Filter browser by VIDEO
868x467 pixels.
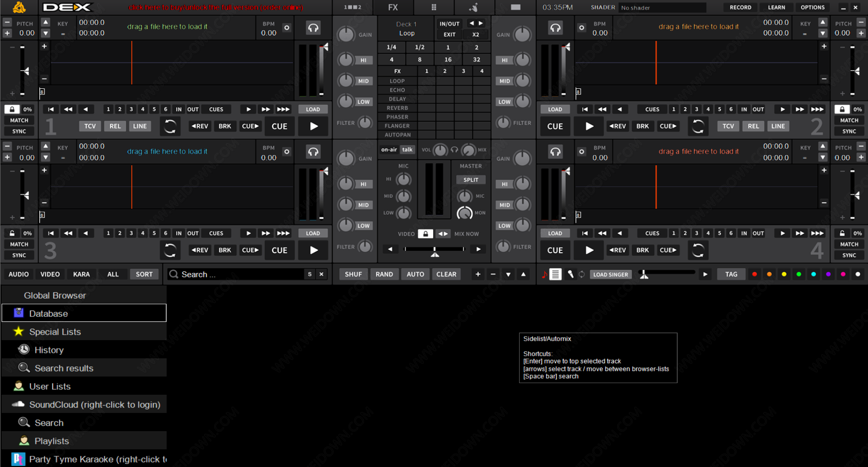(x=50, y=274)
